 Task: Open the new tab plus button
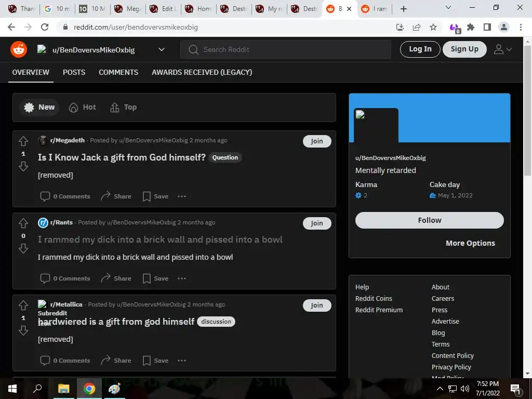pos(403,9)
